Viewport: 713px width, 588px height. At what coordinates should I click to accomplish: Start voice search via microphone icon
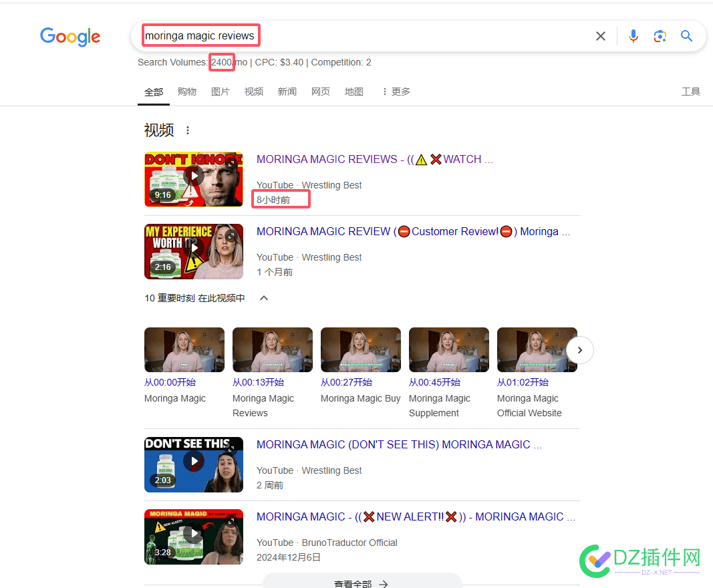click(633, 36)
